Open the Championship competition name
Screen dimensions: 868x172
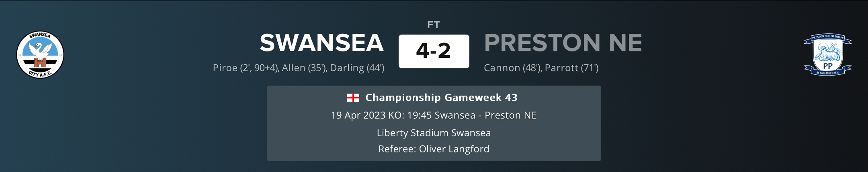403,98
